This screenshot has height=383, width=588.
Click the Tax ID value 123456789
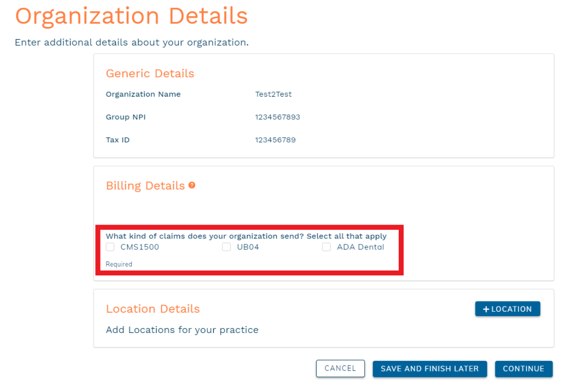(275, 140)
